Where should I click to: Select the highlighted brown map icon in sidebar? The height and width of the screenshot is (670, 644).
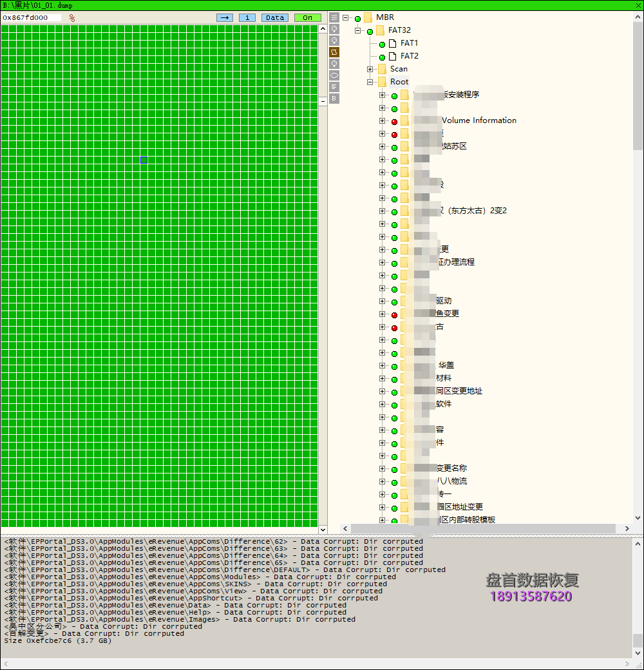(334, 52)
